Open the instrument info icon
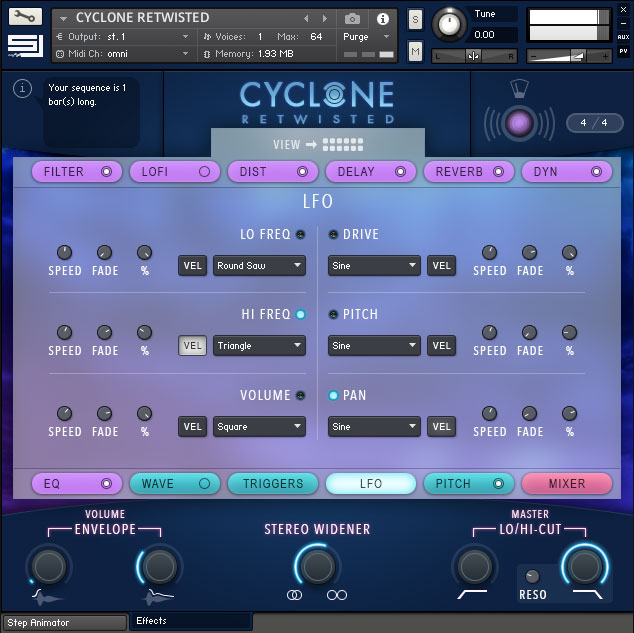634x633 pixels. (x=381, y=18)
